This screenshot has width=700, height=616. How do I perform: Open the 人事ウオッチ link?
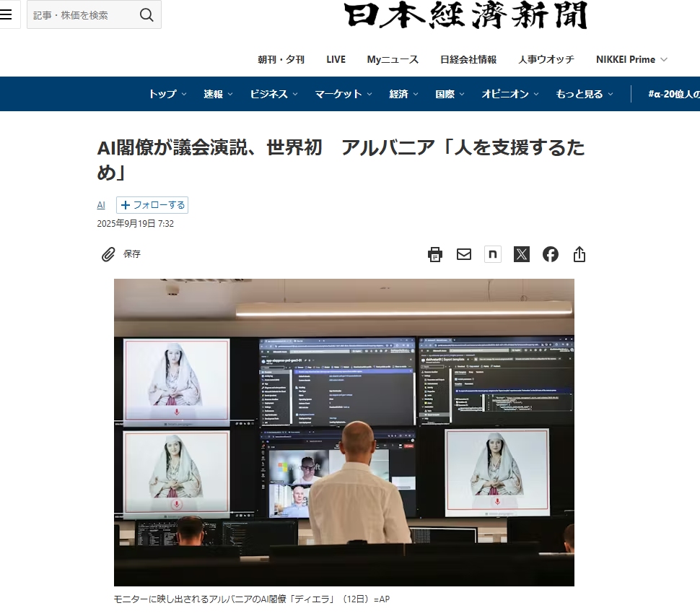[546, 59]
